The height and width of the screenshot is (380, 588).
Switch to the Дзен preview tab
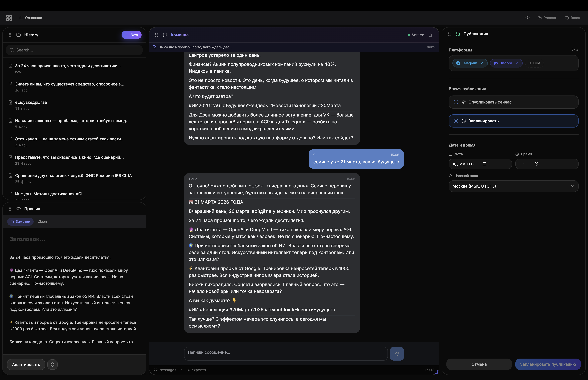42,222
